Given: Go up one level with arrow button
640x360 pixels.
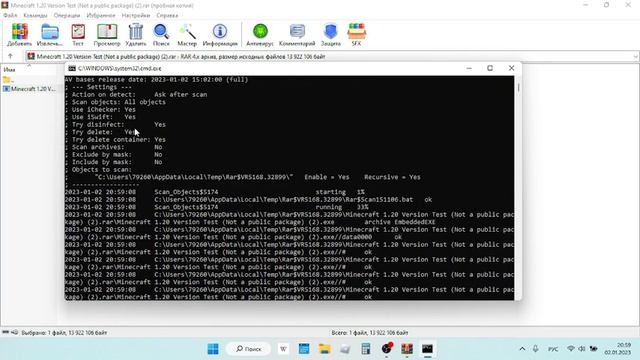Looking at the screenshot, I should click(11, 56).
